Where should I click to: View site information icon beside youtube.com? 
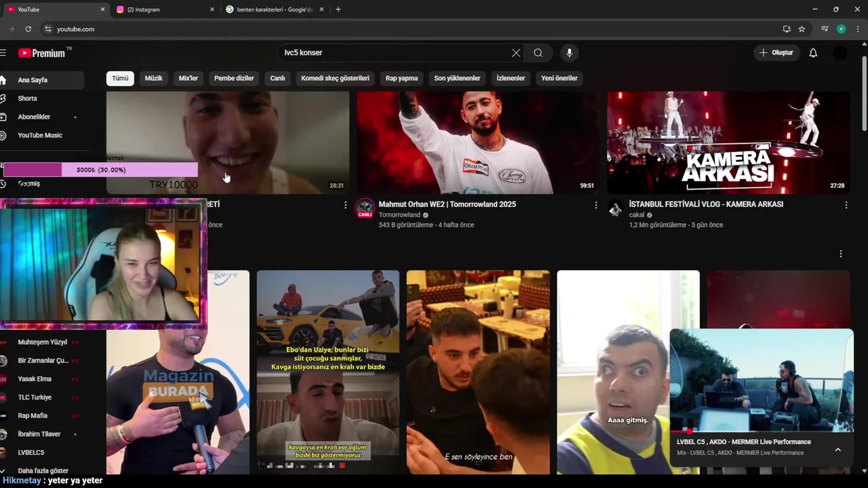tap(47, 29)
